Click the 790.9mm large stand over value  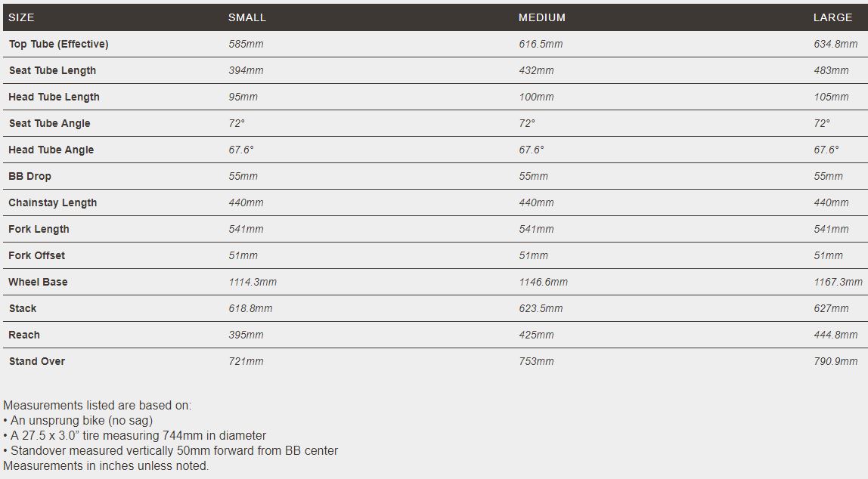click(835, 361)
